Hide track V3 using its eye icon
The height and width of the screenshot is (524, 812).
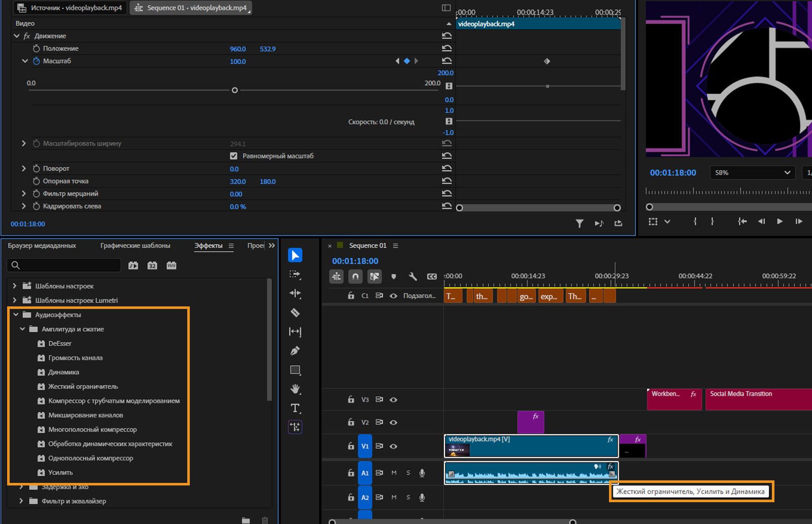[x=393, y=400]
